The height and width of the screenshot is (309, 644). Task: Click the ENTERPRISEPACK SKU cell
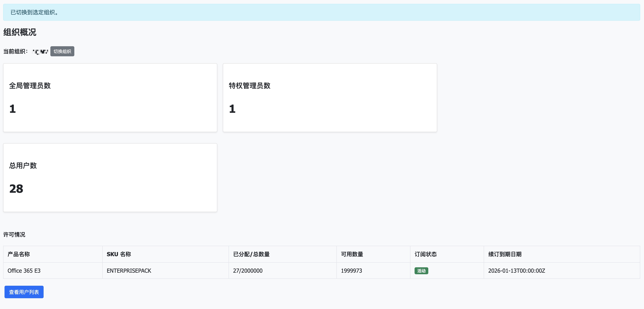[129, 271]
